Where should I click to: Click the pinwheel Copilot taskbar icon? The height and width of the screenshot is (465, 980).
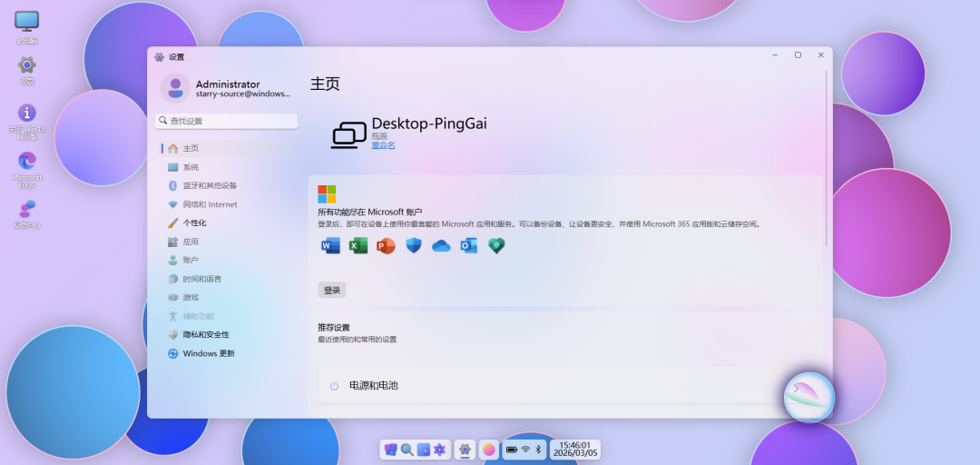coord(440,450)
